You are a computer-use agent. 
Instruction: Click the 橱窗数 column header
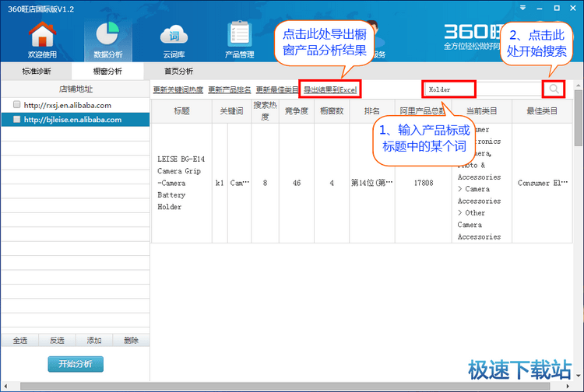click(x=332, y=110)
